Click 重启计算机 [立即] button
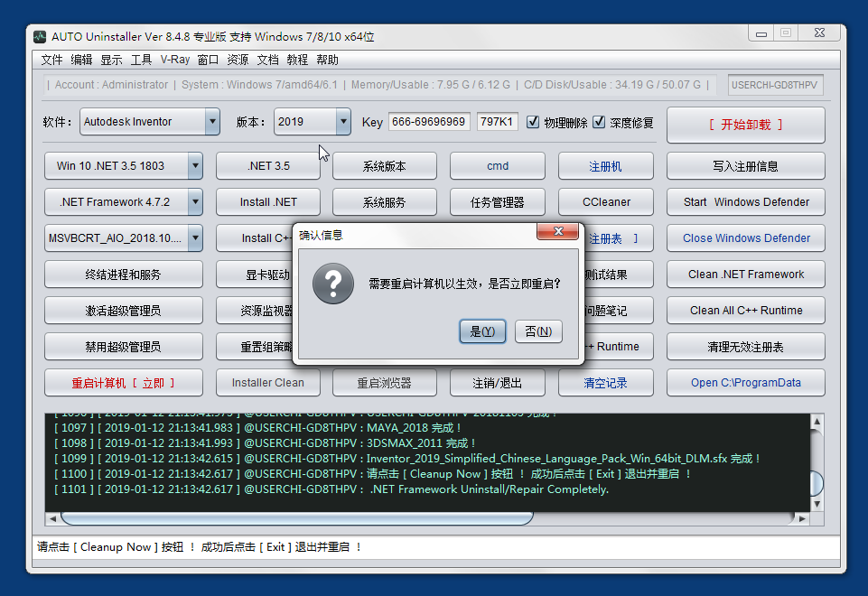868x596 pixels. point(124,383)
